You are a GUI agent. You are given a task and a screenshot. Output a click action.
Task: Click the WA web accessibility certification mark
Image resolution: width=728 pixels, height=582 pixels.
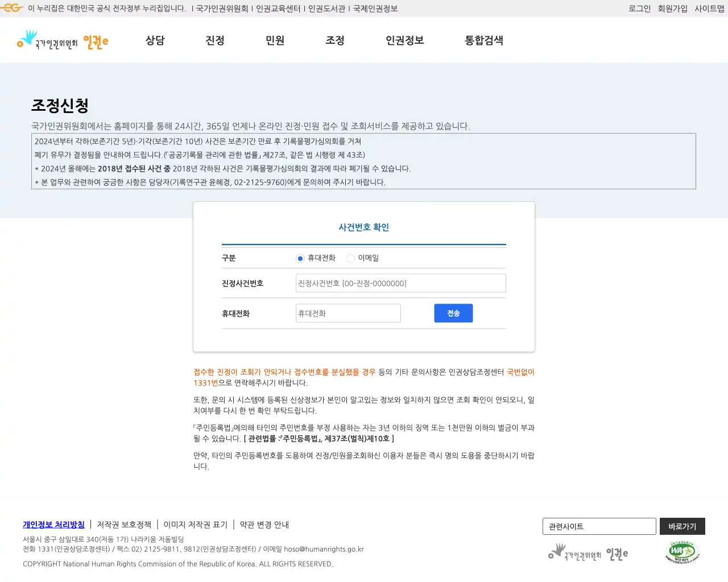coord(682,552)
